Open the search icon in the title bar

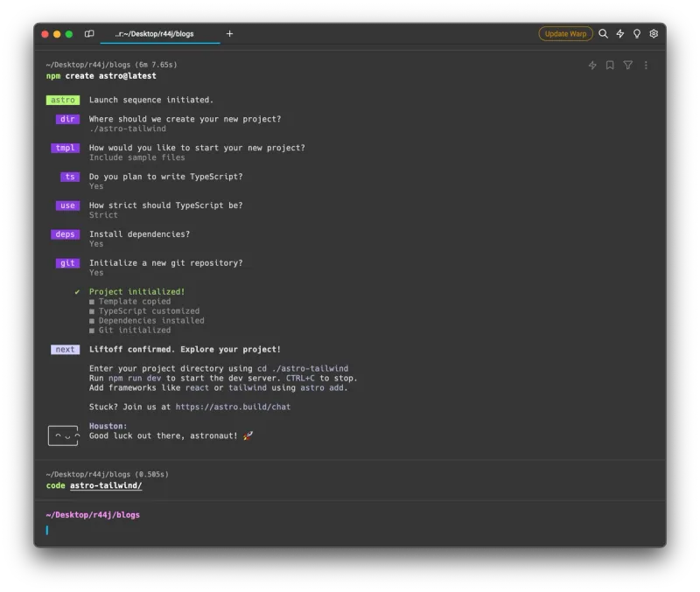click(603, 34)
